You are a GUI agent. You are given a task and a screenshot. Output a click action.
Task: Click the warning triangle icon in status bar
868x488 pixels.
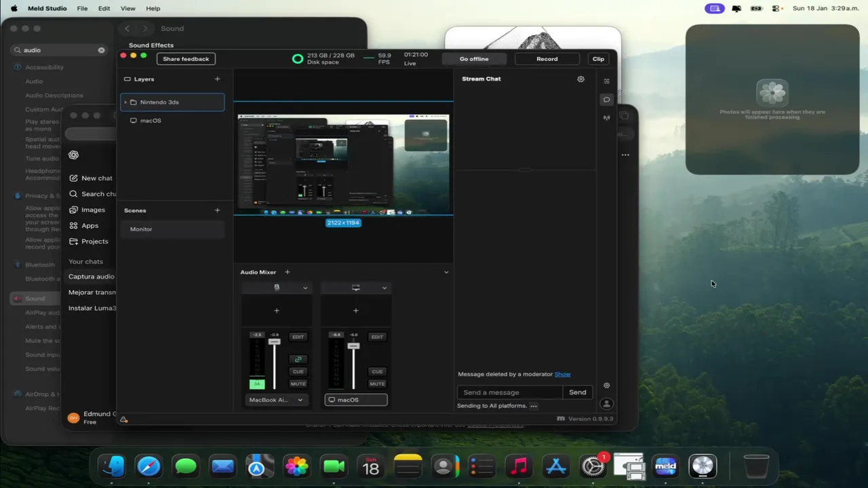[124, 420]
